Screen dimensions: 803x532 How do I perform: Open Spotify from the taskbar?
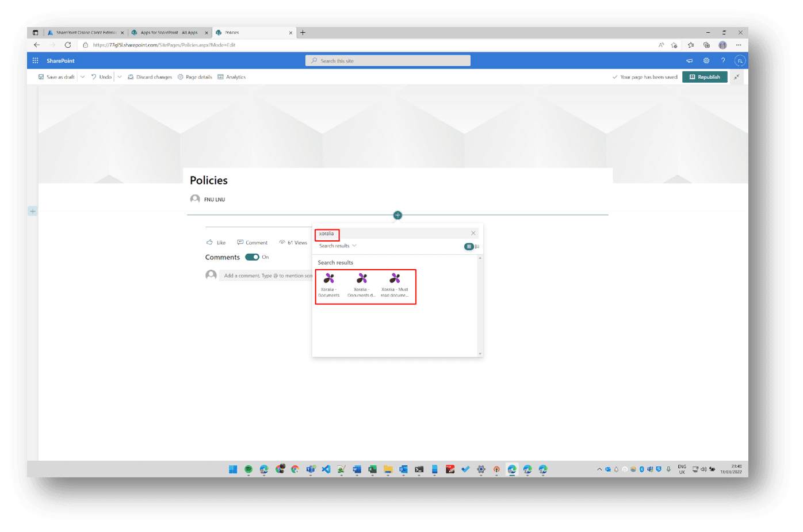click(248, 469)
